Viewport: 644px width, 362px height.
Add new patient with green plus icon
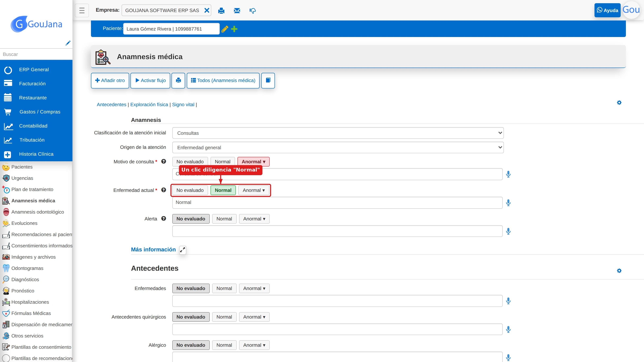[x=234, y=29]
